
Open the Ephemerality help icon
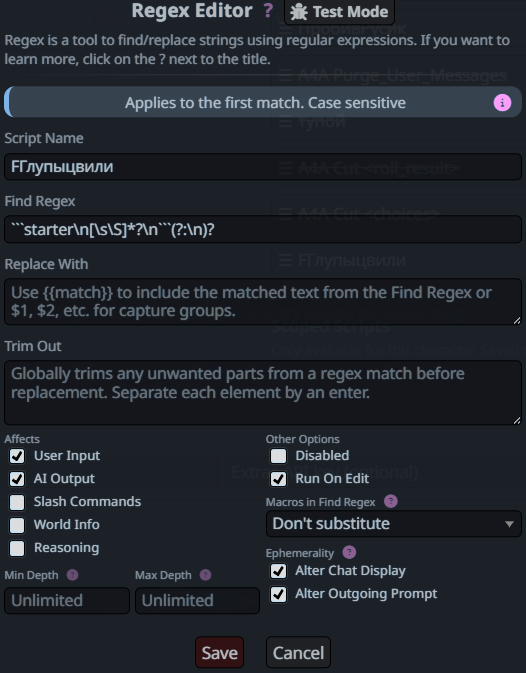point(349,552)
